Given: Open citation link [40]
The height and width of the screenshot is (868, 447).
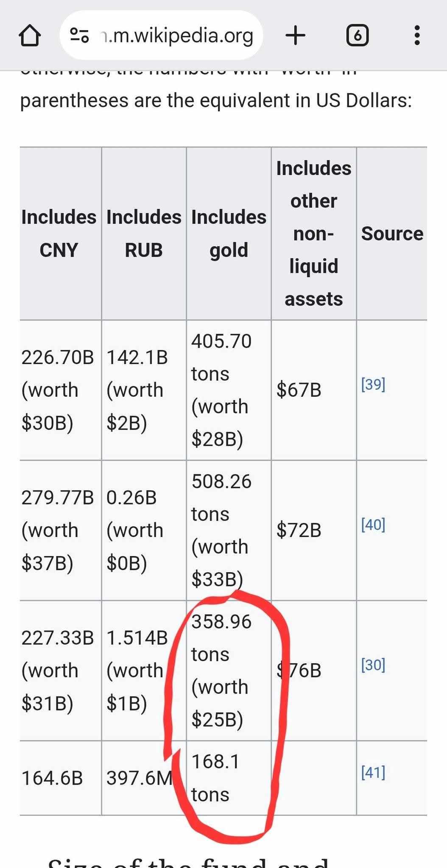Looking at the screenshot, I should [373, 525].
